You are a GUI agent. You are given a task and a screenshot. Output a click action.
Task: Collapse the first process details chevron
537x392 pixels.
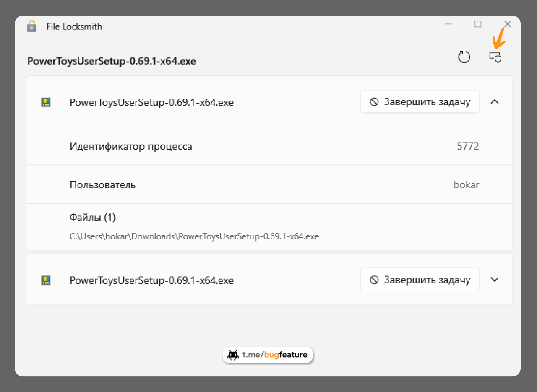click(495, 101)
